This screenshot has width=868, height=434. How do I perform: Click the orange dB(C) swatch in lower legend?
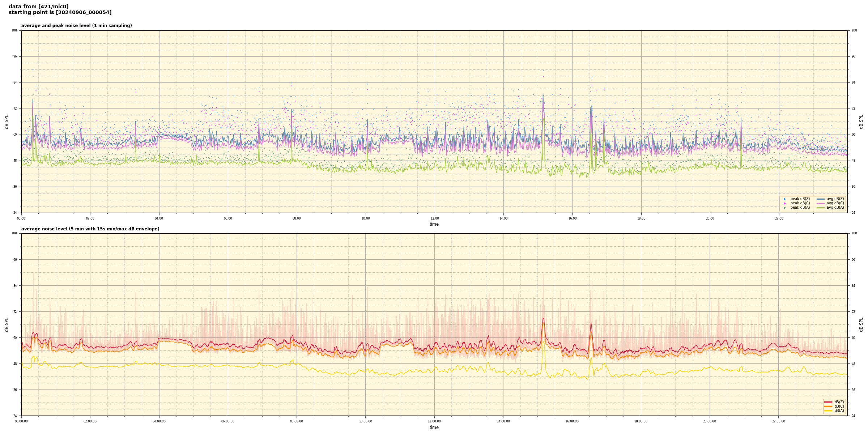tap(828, 406)
